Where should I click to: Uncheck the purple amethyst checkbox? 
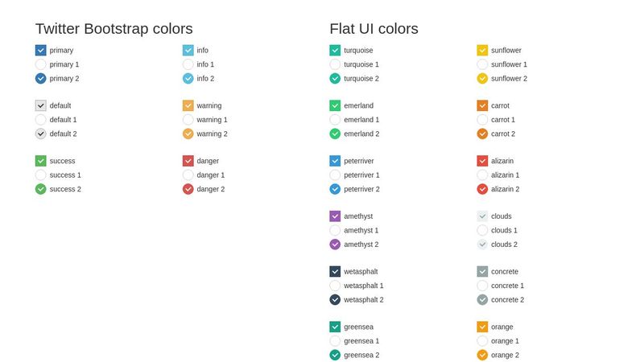335,216
